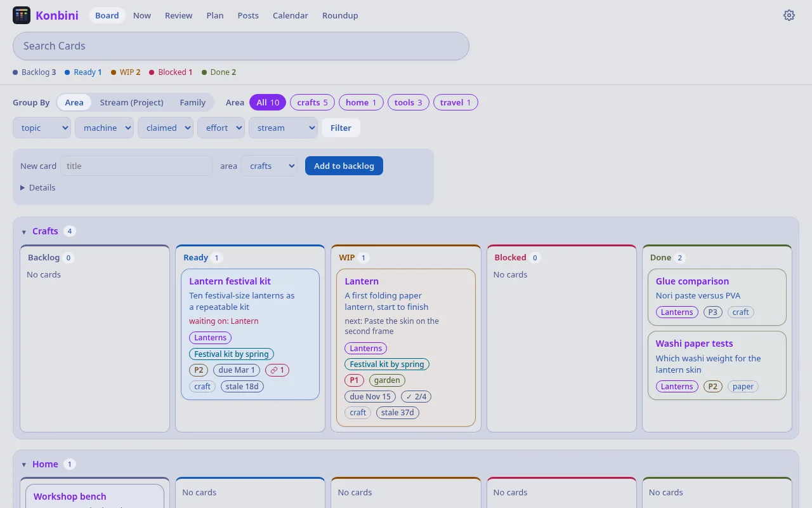Filter area to crafts 5
The image size is (812, 508).
(x=313, y=102)
